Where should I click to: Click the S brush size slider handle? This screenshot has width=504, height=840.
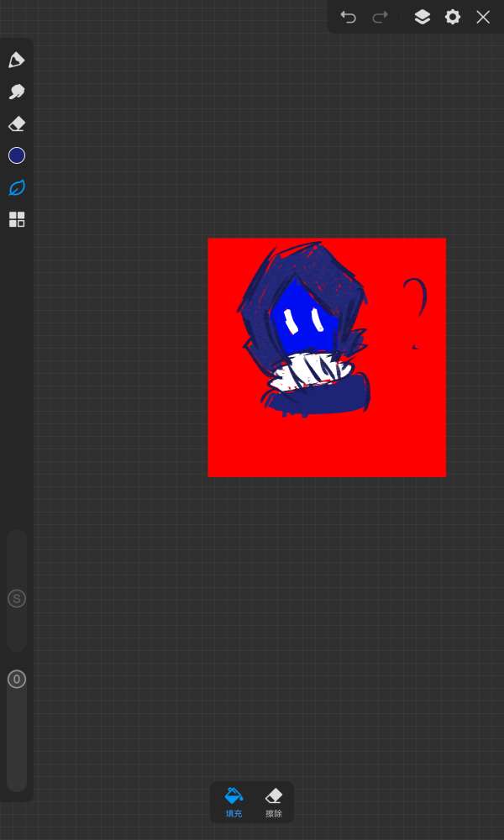click(17, 599)
